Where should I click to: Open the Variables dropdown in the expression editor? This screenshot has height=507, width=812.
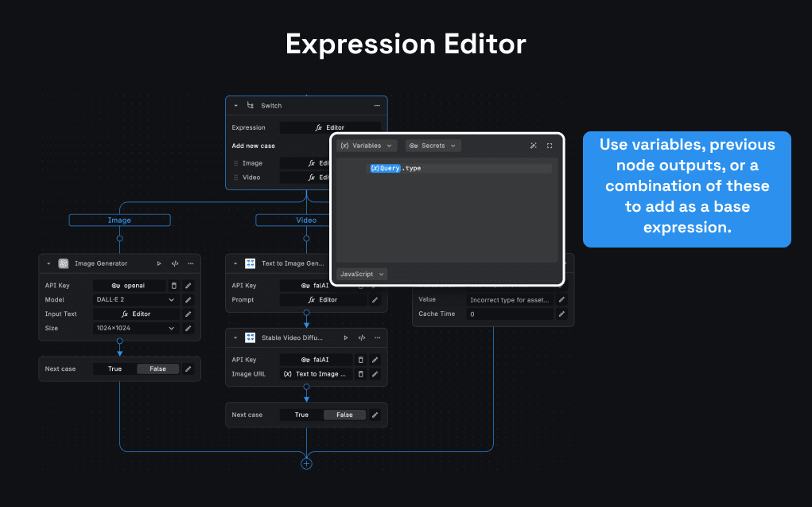tap(366, 145)
